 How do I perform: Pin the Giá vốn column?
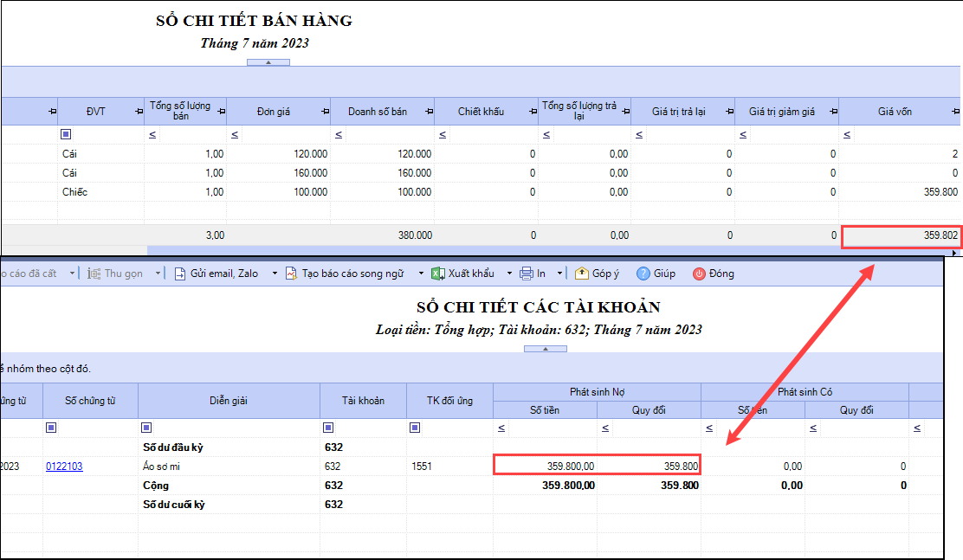point(955,112)
